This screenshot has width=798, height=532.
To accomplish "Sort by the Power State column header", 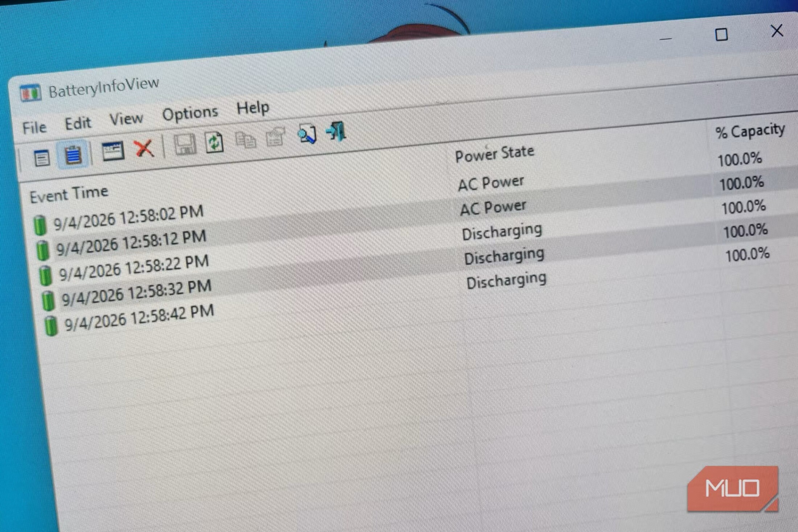I will coord(495,154).
